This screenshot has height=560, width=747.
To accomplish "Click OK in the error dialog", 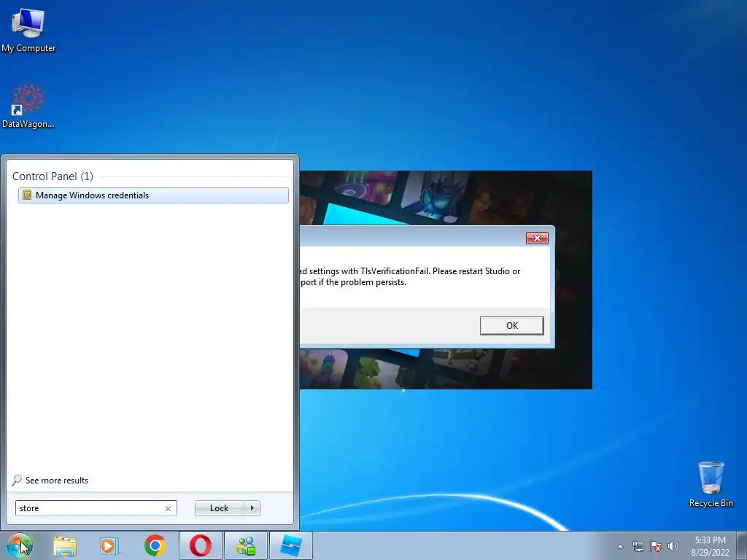I will [511, 326].
